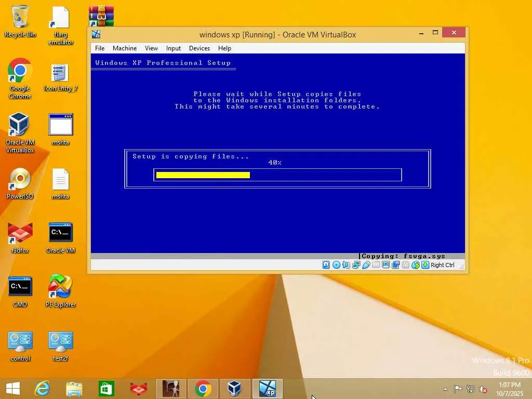The height and width of the screenshot is (399, 532).
Task: Click the overlapping blue squares status icon
Action: 395,265
